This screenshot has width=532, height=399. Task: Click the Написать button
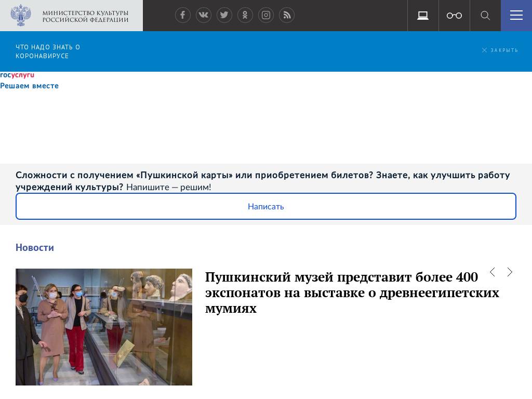pyautogui.click(x=265, y=206)
